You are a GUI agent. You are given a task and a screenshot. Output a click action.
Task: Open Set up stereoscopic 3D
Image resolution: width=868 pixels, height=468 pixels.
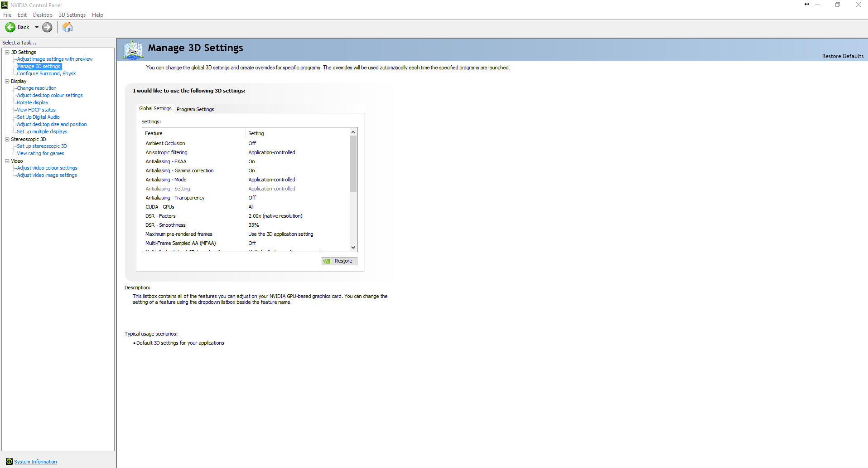42,146
